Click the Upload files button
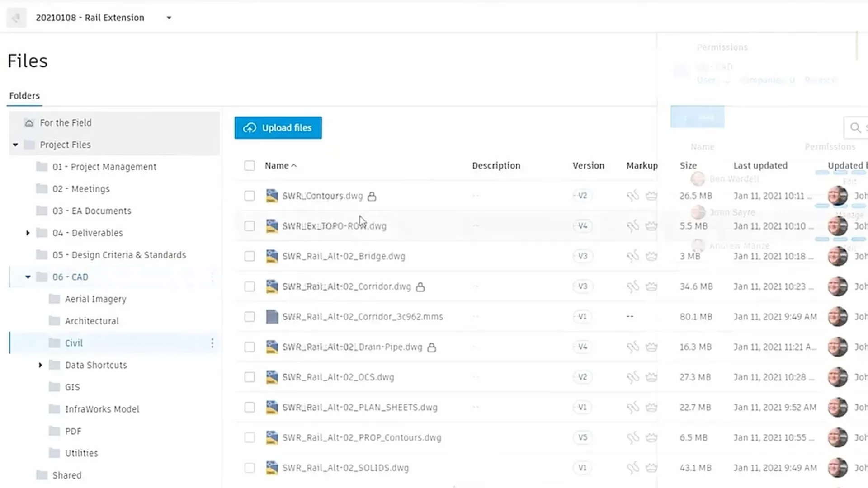Screen dimensions: 868x488 coord(278,128)
